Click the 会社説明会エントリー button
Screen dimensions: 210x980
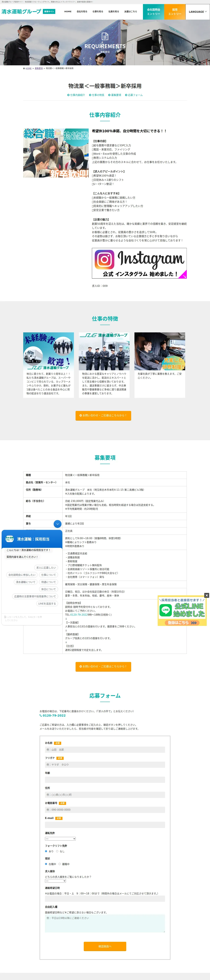[154, 12]
